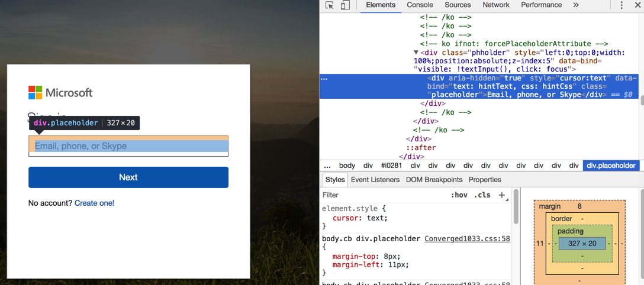Open the Console tab
Viewport: 644px width, 285px height.
point(420,5)
